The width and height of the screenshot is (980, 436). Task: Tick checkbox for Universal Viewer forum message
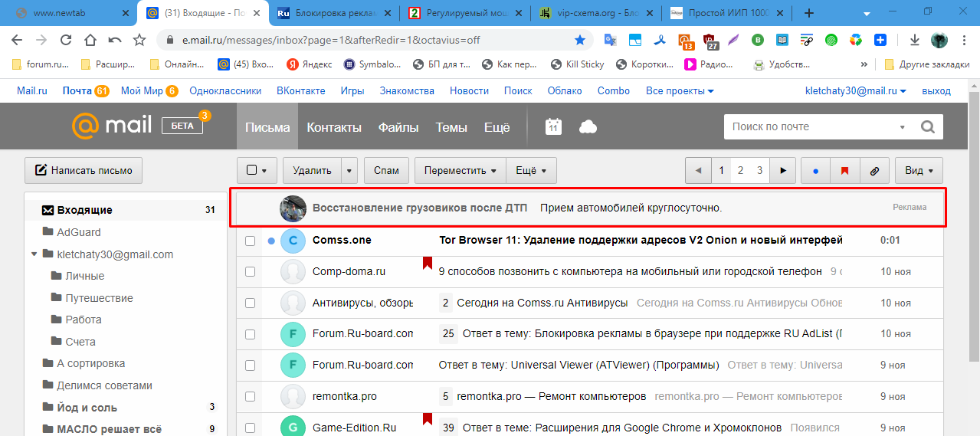tap(250, 365)
